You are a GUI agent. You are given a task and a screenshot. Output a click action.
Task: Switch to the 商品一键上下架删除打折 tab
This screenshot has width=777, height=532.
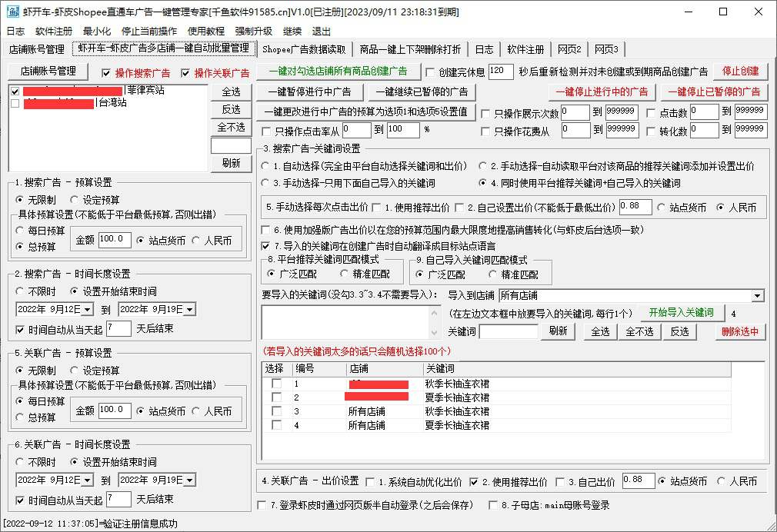[x=410, y=49]
